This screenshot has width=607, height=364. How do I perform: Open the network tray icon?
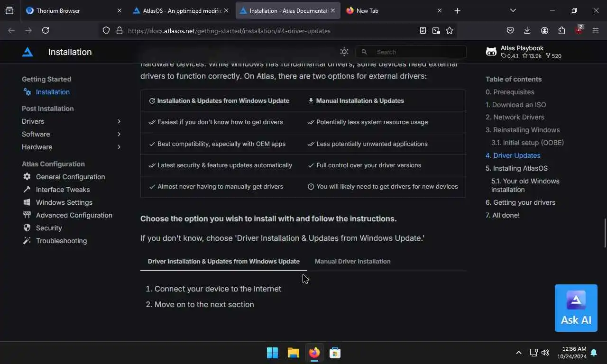[533, 353]
